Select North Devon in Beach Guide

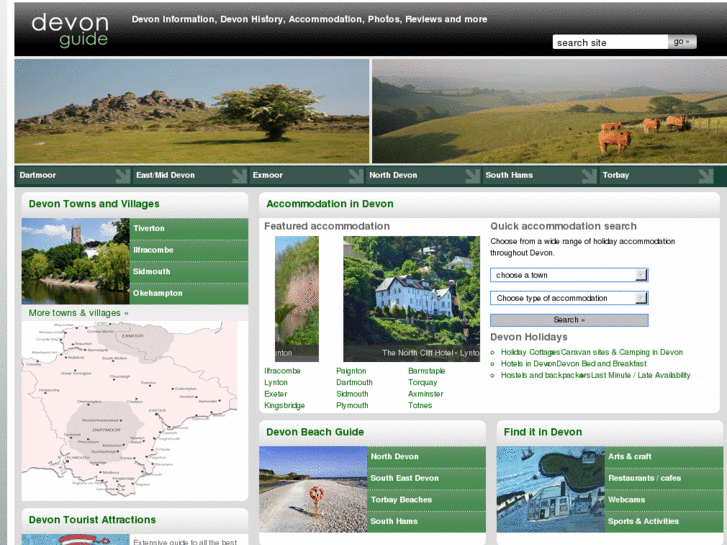pos(427,457)
